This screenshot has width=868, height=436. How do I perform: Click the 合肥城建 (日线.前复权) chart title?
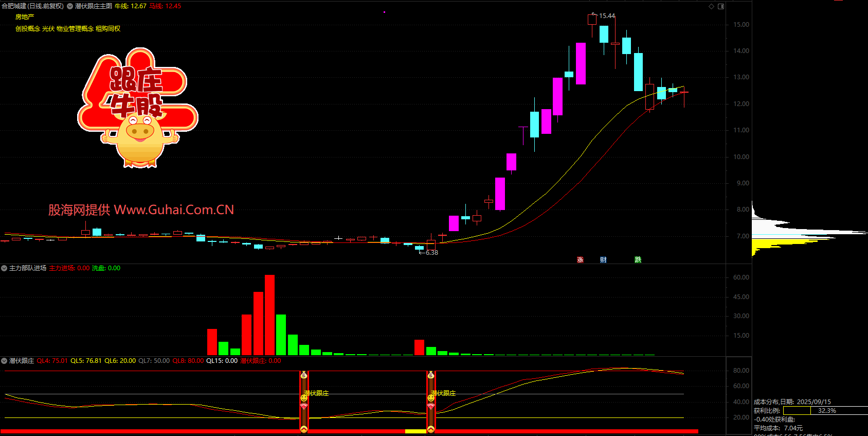click(33, 6)
